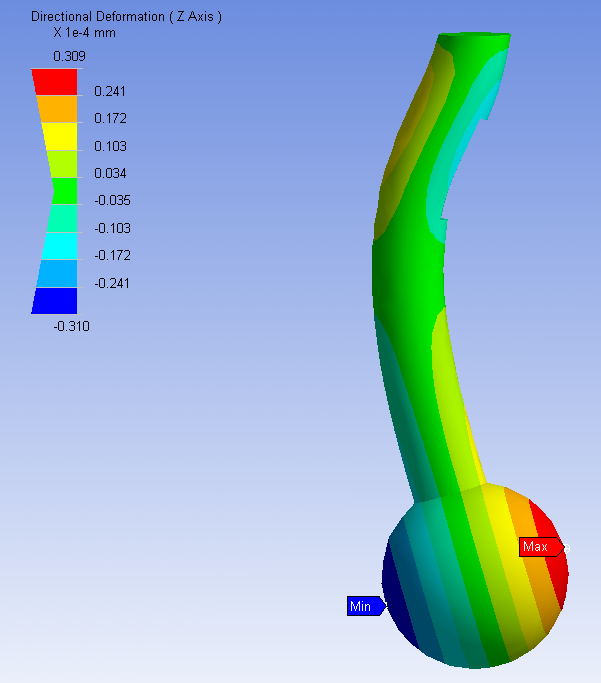601x683 pixels.
Task: Click the legend value 0.103
Action: point(110,146)
